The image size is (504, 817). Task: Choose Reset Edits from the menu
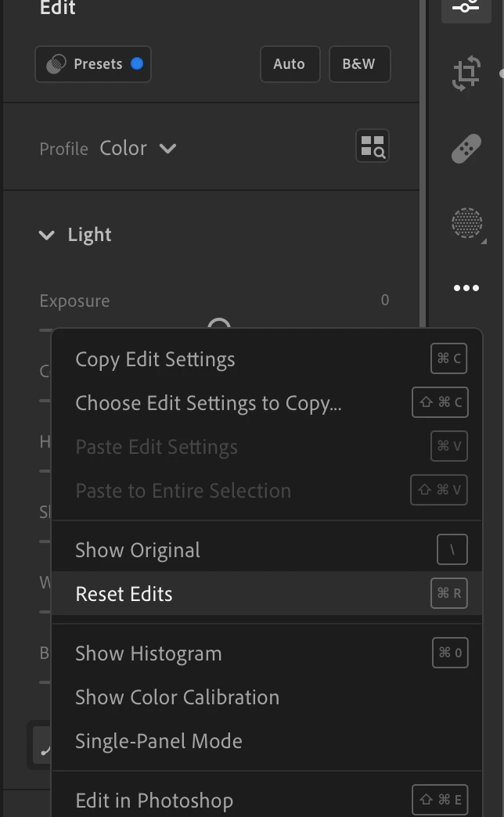124,594
